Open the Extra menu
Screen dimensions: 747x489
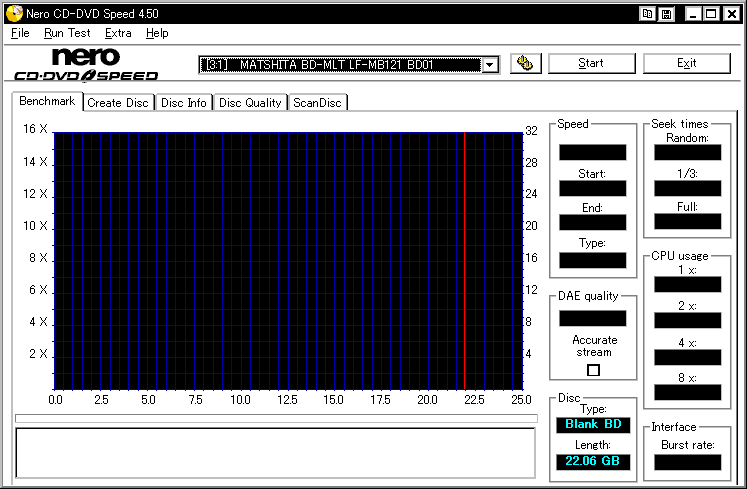(x=118, y=33)
